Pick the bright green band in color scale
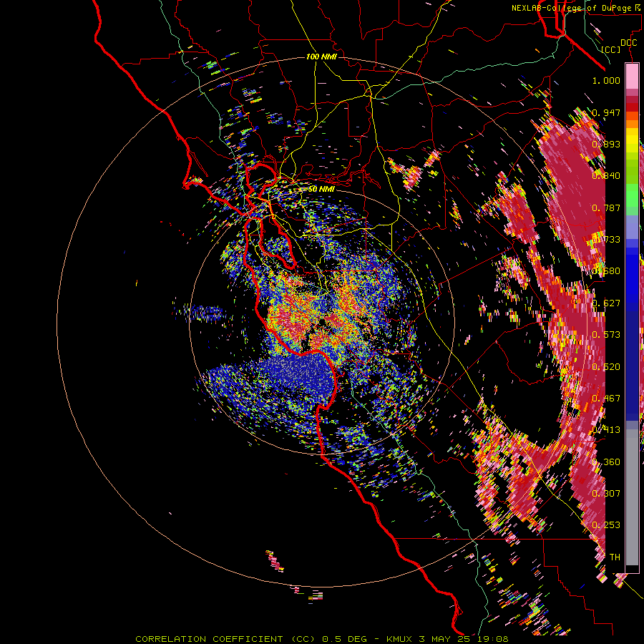The height and width of the screenshot is (644, 644). point(632,195)
